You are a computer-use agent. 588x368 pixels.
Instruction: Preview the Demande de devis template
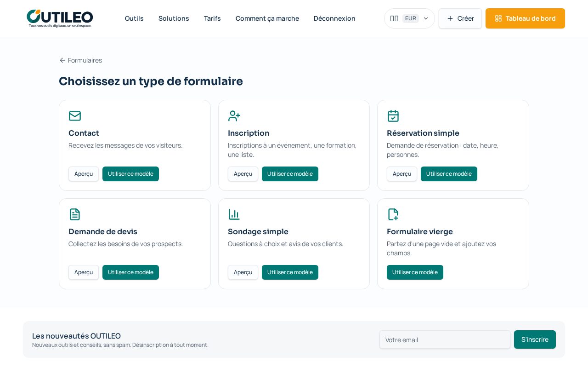[x=84, y=272]
